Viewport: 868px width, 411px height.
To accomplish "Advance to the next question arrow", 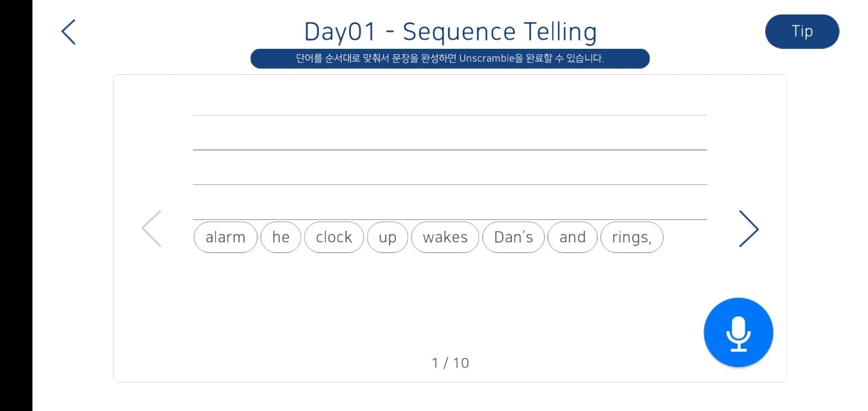I will point(749,229).
